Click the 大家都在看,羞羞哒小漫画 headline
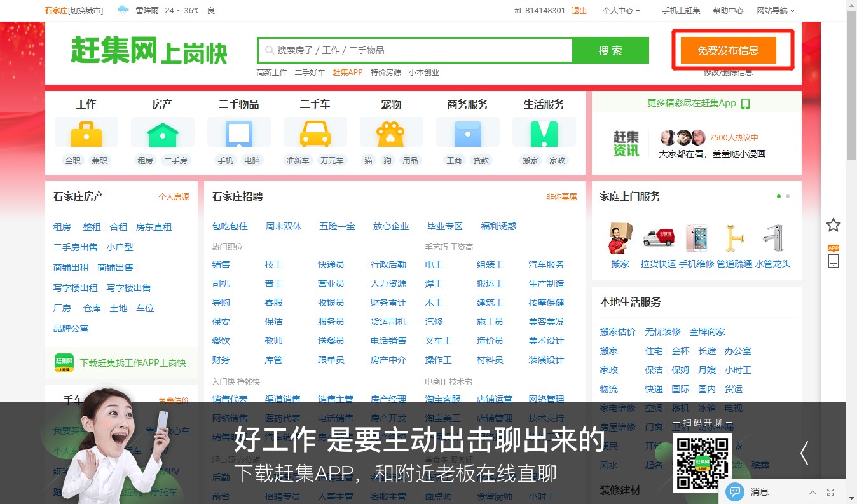This screenshot has width=857, height=504. tap(712, 153)
